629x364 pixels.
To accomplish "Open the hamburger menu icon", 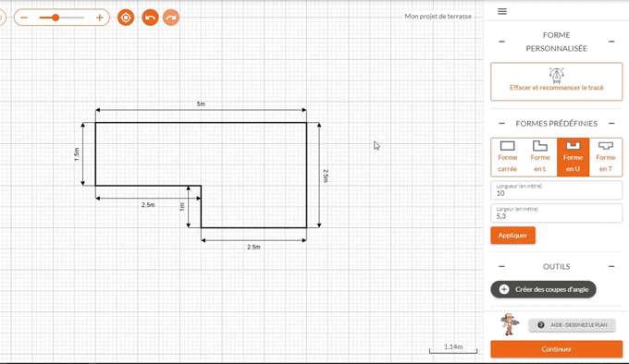I will 502,11.
